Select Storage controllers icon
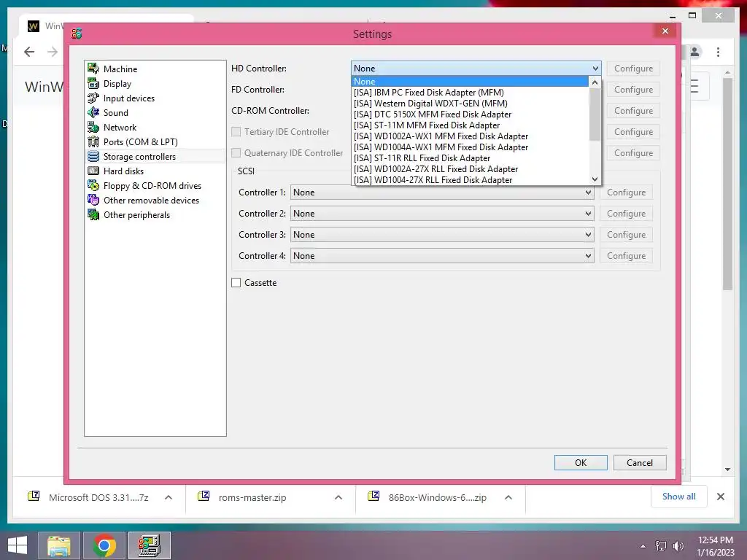747x560 pixels. coord(93,156)
